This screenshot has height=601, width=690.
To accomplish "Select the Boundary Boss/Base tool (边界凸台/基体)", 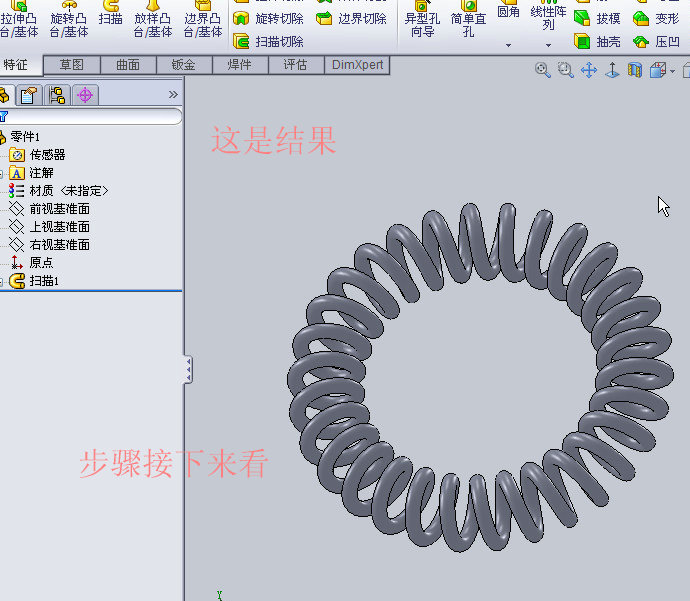I will pyautogui.click(x=203, y=19).
